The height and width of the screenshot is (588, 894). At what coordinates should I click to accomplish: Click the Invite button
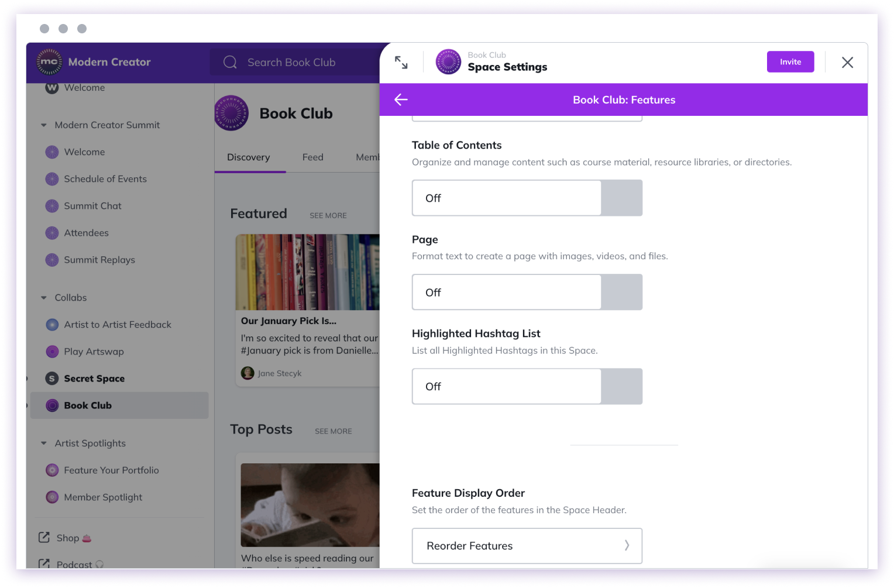790,62
